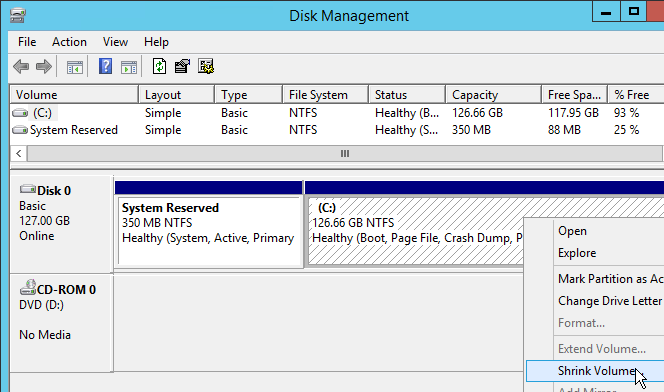Select the System Reserved partition block
The image size is (664, 392).
209,231
